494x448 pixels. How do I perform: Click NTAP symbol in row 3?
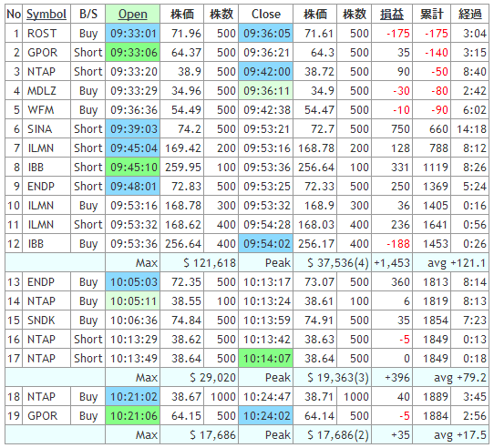pos(41,72)
